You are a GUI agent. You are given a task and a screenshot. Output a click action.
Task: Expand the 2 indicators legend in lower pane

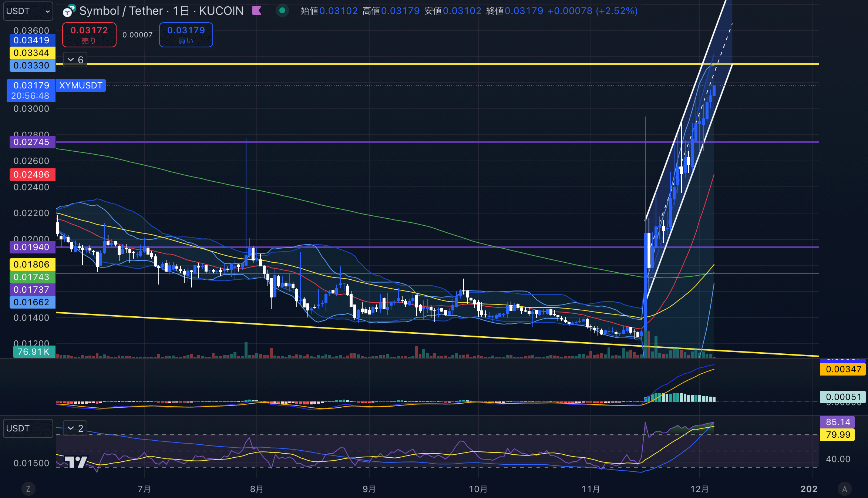tap(75, 428)
